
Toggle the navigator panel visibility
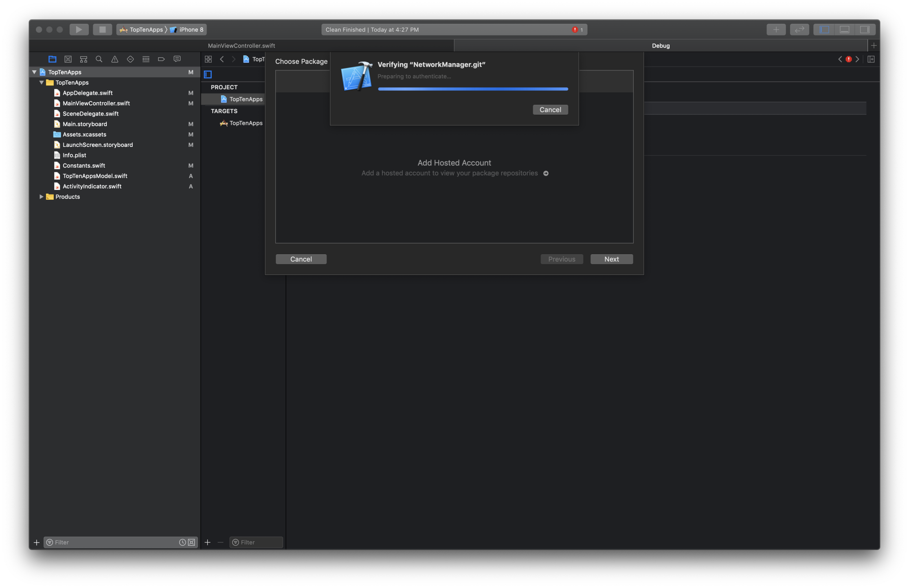click(x=824, y=29)
